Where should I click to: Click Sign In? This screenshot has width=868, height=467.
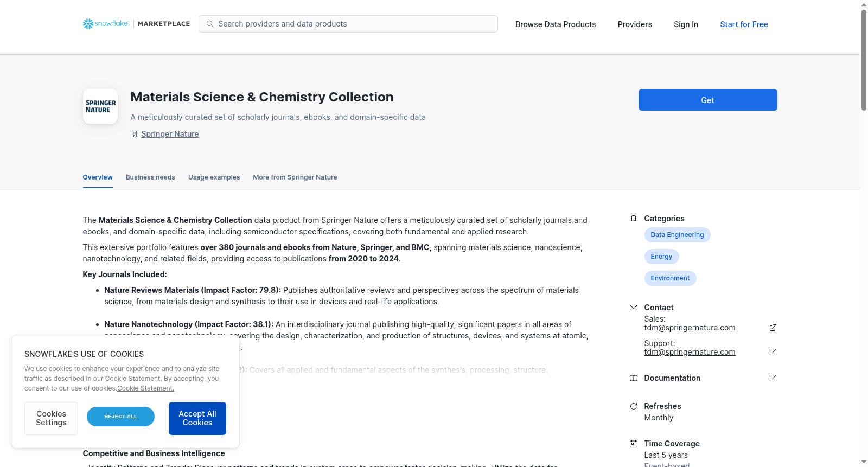click(x=686, y=24)
